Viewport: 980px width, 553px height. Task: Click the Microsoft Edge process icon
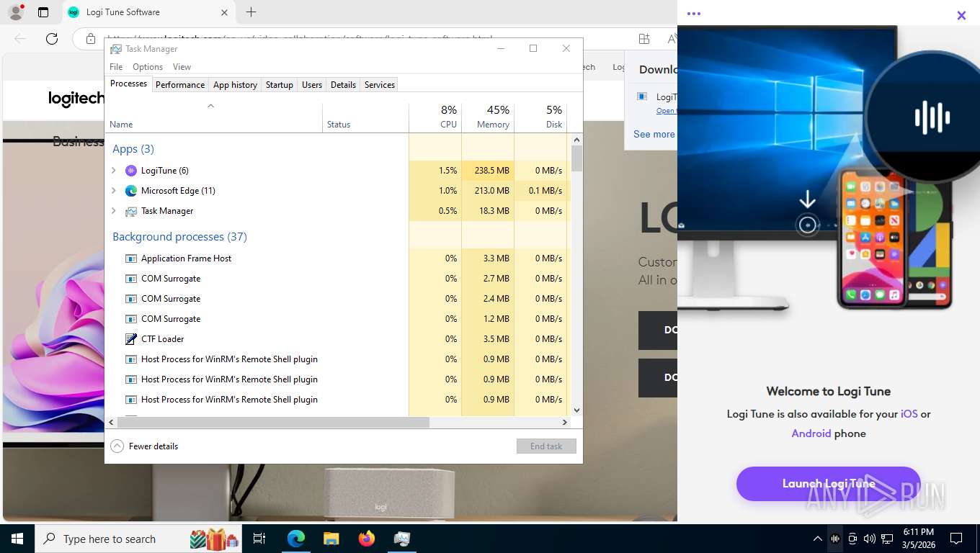pos(130,191)
